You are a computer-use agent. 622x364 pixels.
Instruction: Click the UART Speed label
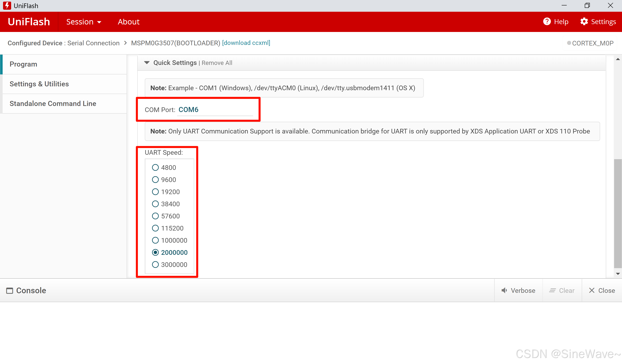(164, 152)
